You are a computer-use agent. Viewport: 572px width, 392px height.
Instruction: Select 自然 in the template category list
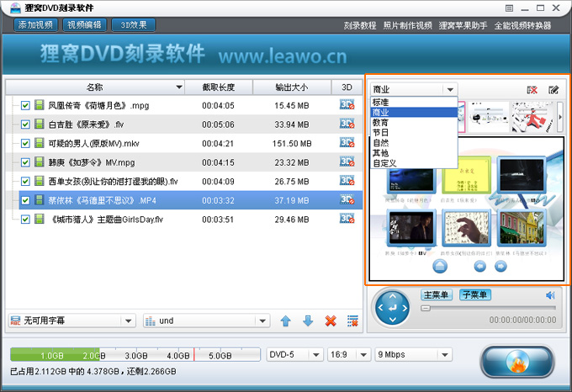[414, 143]
